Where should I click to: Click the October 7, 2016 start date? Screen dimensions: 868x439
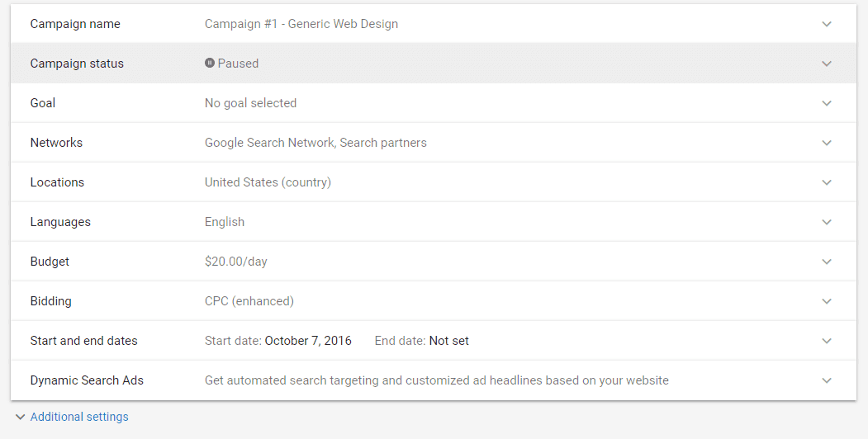pos(308,341)
